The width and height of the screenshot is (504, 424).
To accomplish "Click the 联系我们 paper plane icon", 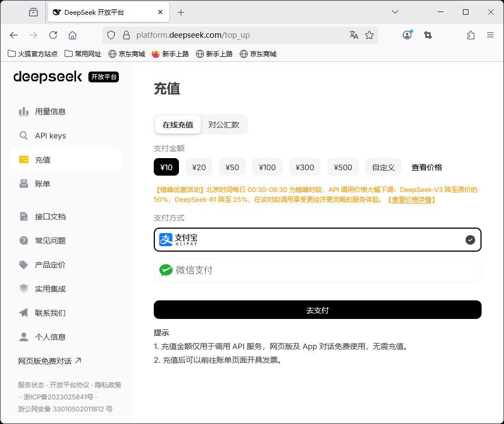I will click(24, 312).
